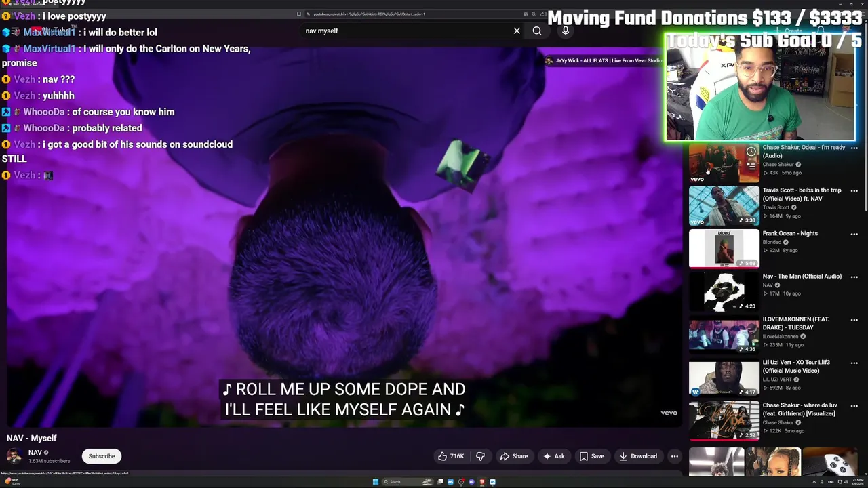Open options for Chase Shakur where da luv
This screenshot has width=868, height=488.
coord(854,406)
